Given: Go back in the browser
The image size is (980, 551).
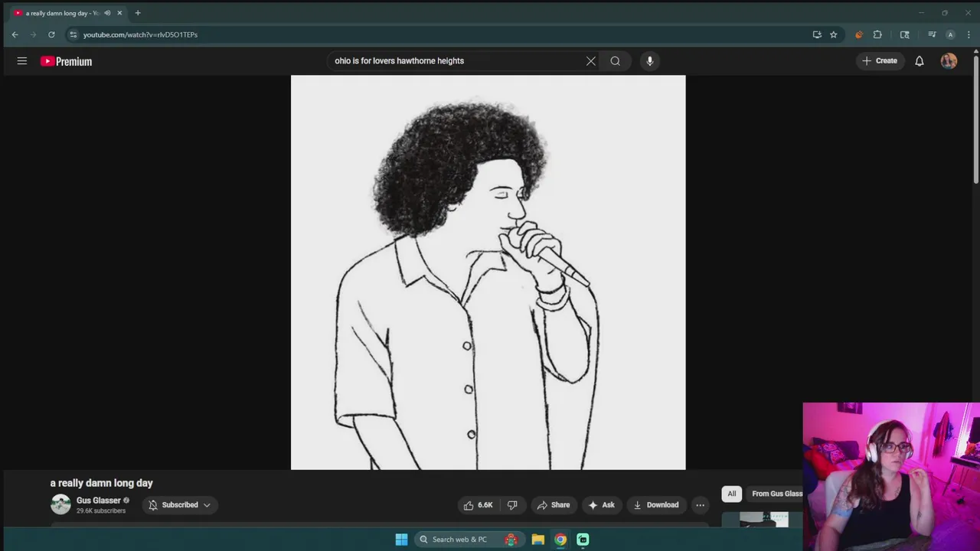Looking at the screenshot, I should click(15, 34).
